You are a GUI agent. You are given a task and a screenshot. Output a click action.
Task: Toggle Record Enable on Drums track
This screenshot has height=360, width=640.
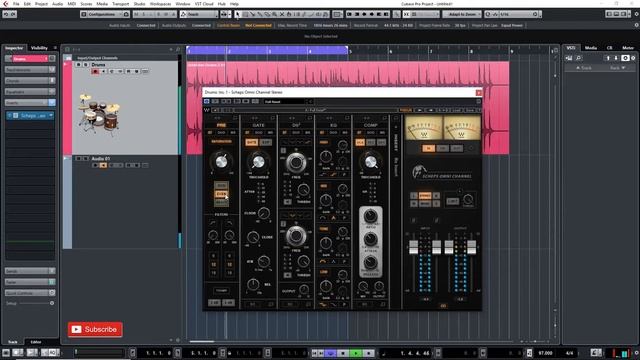tap(95, 71)
